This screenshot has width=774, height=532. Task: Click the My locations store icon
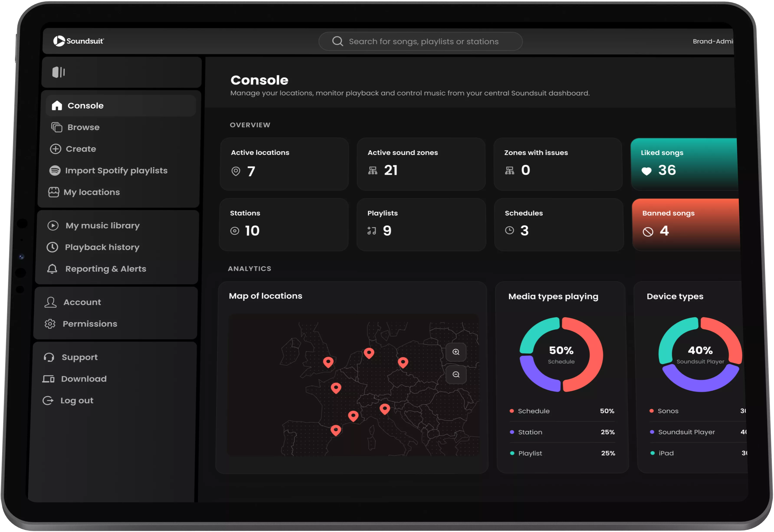tap(54, 192)
